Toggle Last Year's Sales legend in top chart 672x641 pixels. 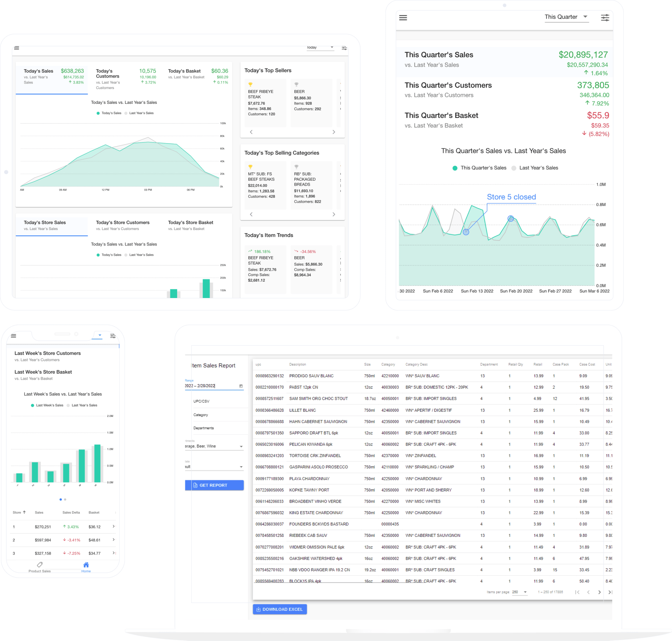(139, 113)
